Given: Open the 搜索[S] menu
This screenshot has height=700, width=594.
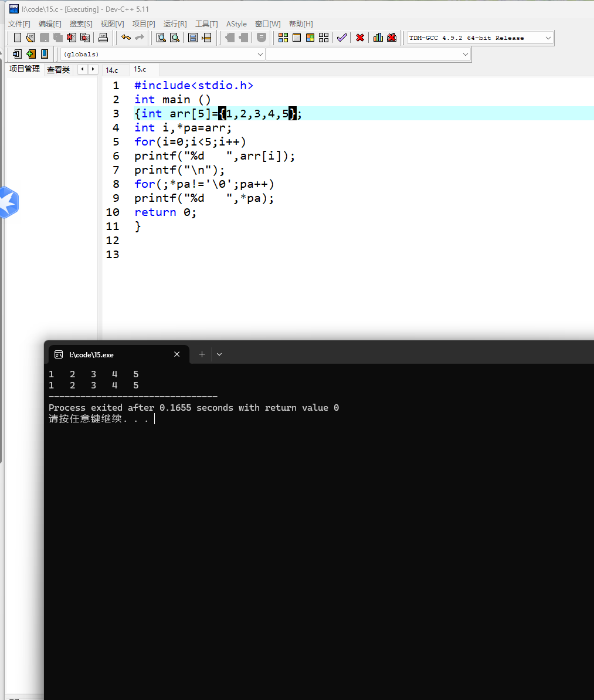Looking at the screenshot, I should click(81, 24).
